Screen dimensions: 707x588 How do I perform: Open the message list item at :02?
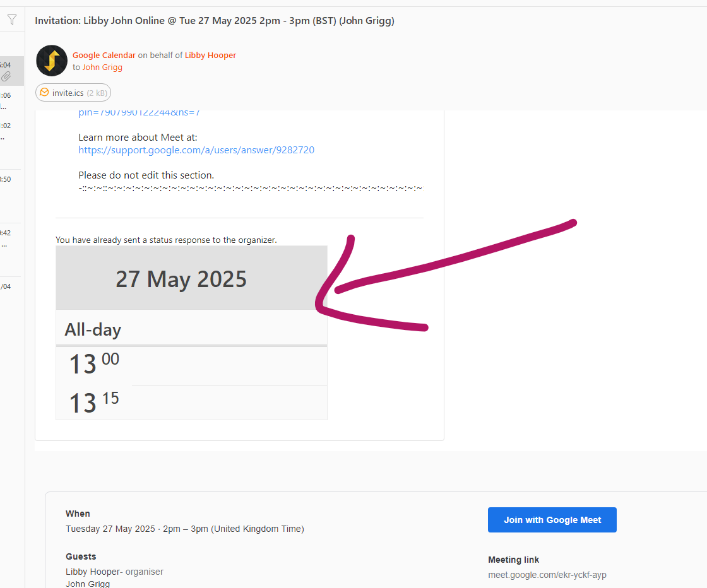12,132
